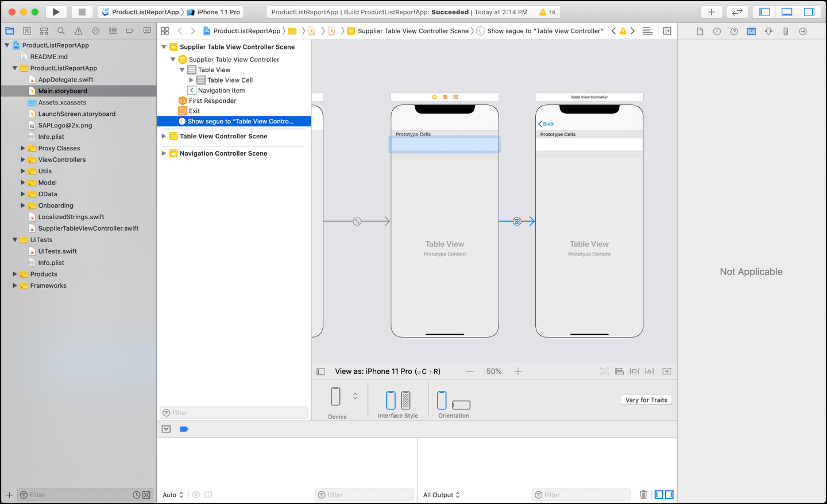Open the Breakpoint navigator icon
827x504 pixels.
tap(130, 31)
